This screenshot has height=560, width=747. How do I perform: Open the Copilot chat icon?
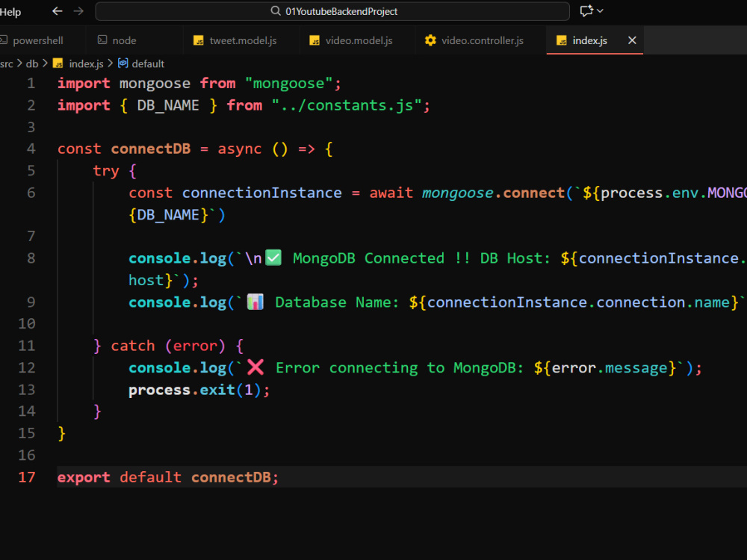point(586,11)
